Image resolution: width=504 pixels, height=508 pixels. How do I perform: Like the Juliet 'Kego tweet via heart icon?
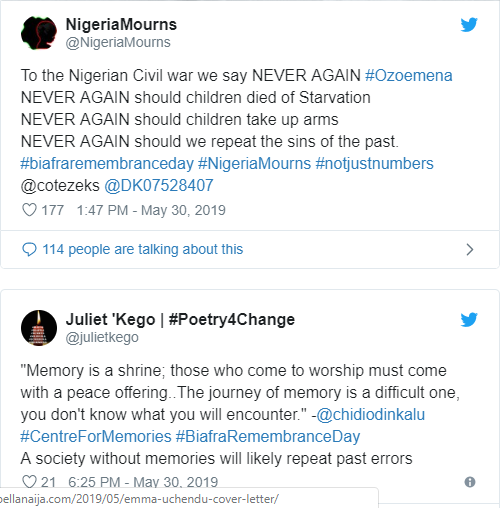coord(29,482)
